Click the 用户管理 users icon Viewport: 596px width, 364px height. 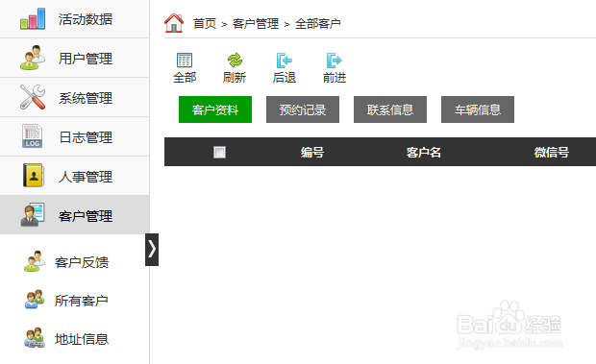(33, 58)
